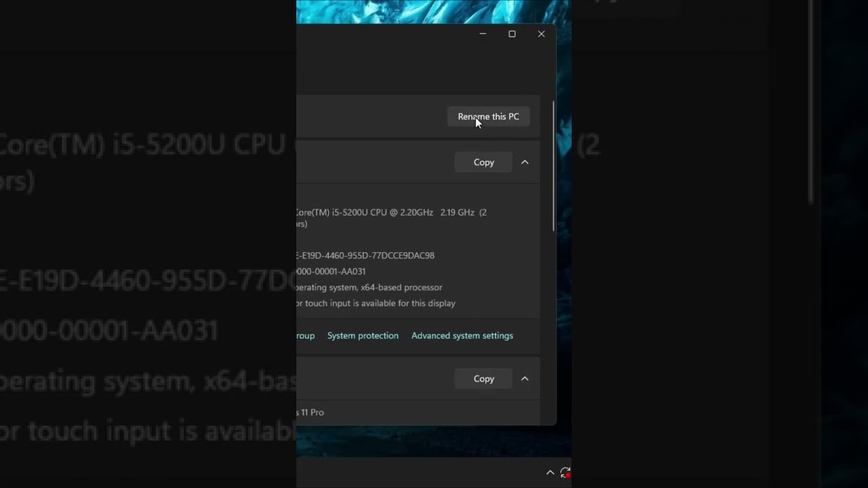Click the x64-based processor system type text
The image size is (868, 488).
click(x=370, y=287)
